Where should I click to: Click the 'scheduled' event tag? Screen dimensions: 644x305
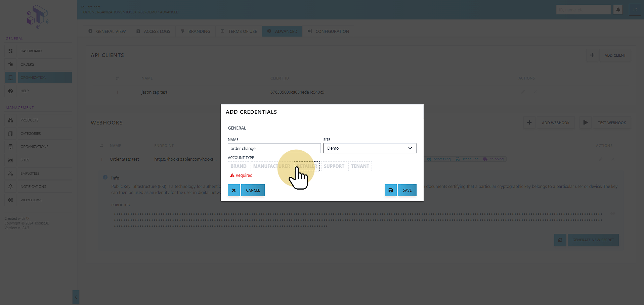click(x=467, y=159)
